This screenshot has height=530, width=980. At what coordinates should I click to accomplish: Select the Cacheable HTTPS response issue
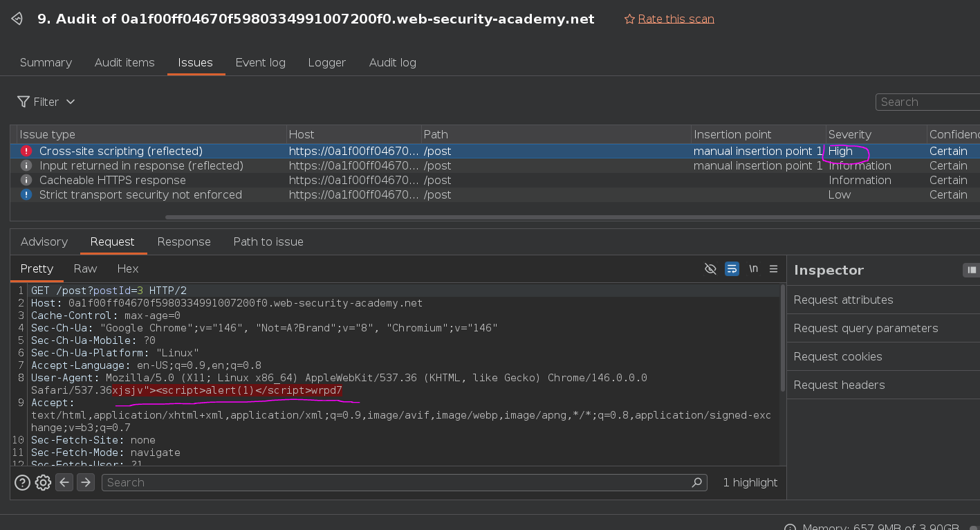494,180
